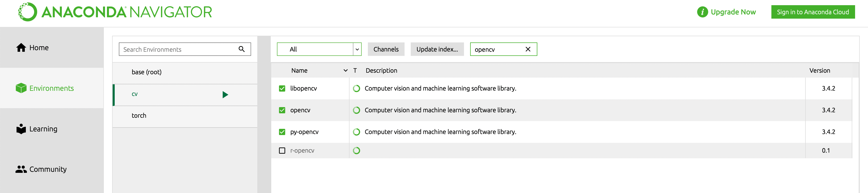Image resolution: width=868 pixels, height=193 pixels.
Task: Click the Update index button
Action: click(437, 49)
